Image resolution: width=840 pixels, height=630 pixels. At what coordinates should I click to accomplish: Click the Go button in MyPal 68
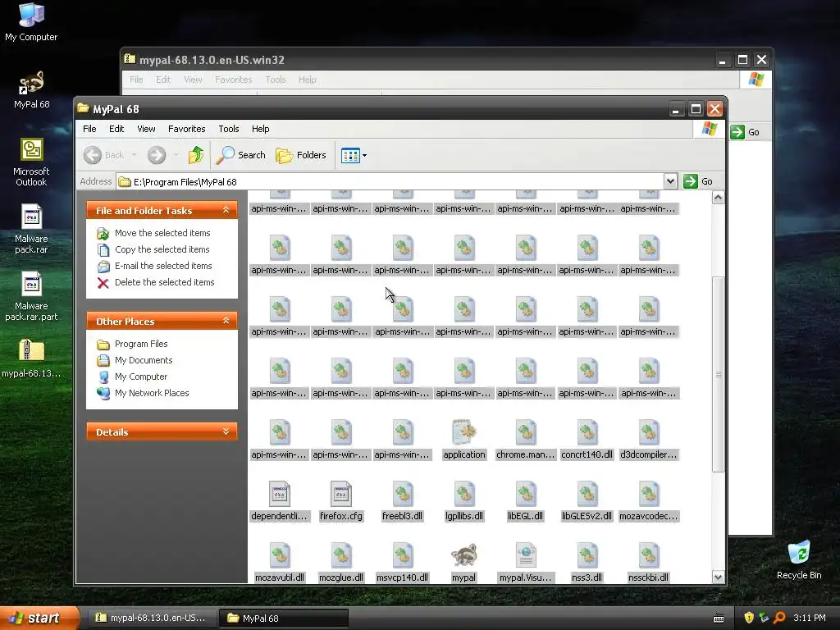tap(699, 181)
